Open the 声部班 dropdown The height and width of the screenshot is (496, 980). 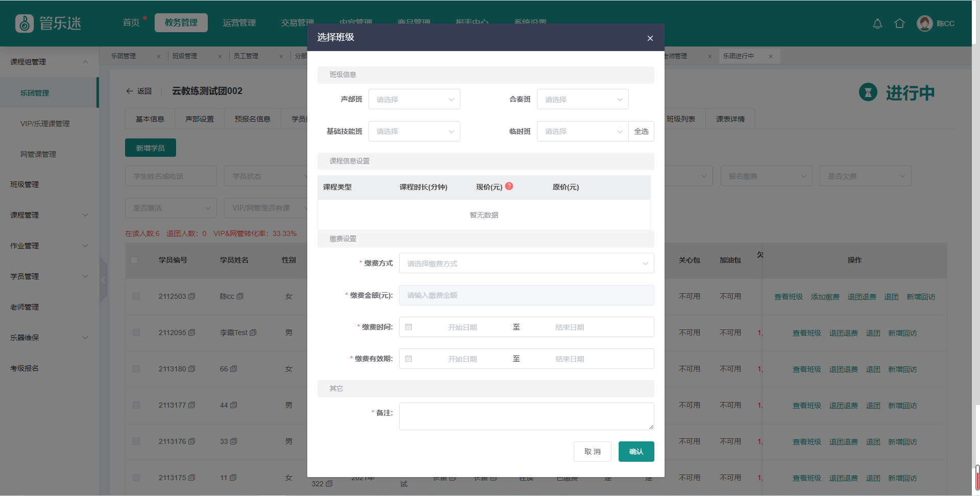pyautogui.click(x=414, y=100)
